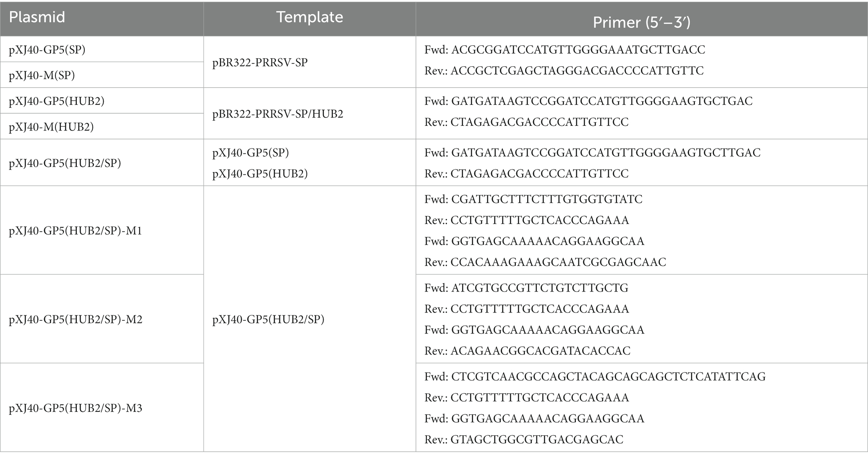Select the pXJ40-GP5(HUB2) plasmid cell
This screenshot has width=868, height=458.
[x=57, y=101]
